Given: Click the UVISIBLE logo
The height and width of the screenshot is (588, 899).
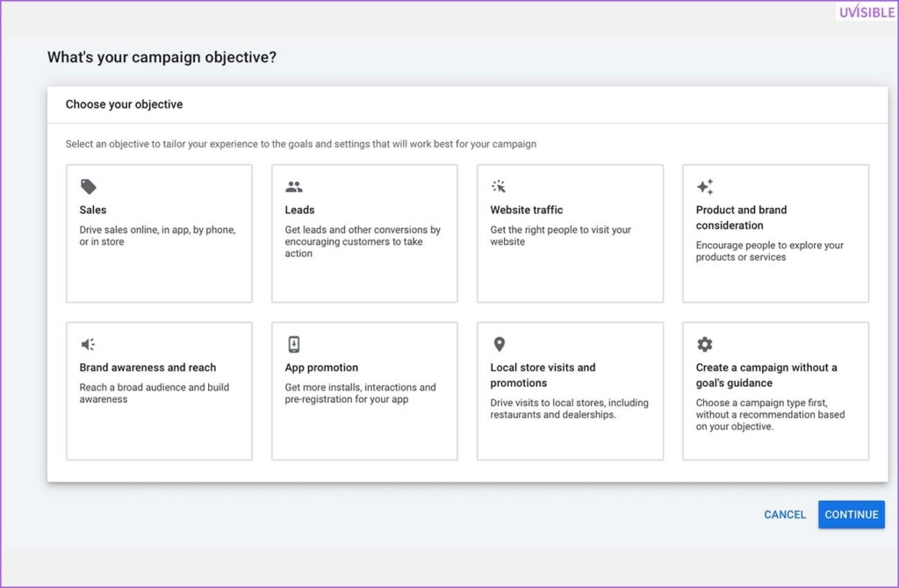Looking at the screenshot, I should click(867, 12).
